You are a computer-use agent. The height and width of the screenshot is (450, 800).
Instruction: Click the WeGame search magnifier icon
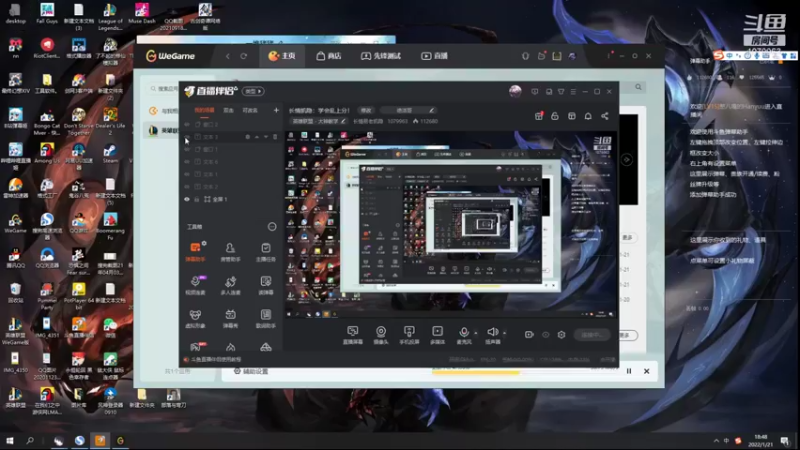click(x=638, y=87)
